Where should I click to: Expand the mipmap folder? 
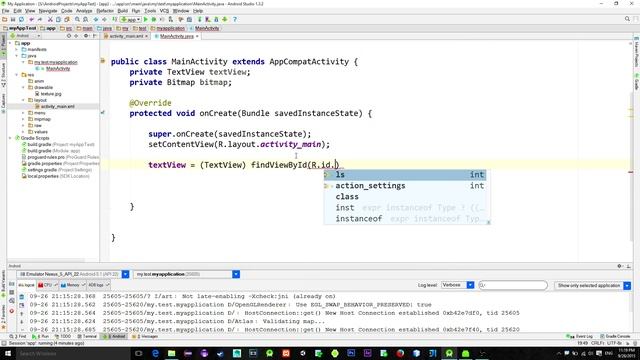click(23, 119)
